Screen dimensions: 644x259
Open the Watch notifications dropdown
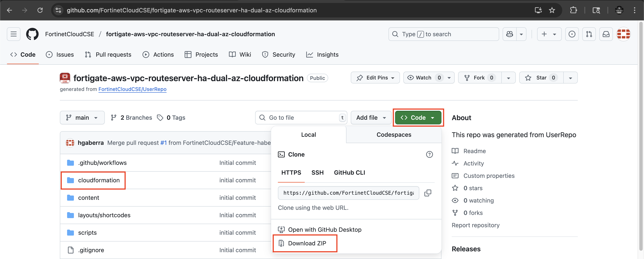pyautogui.click(x=429, y=78)
